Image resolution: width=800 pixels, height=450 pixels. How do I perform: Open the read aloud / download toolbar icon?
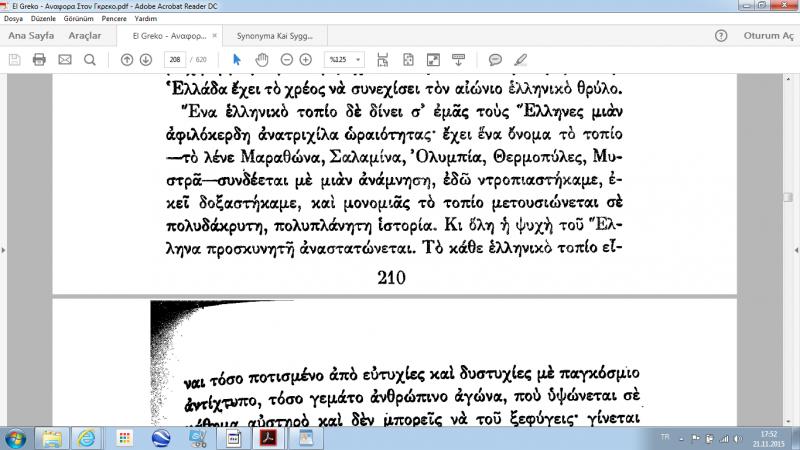tap(458, 60)
